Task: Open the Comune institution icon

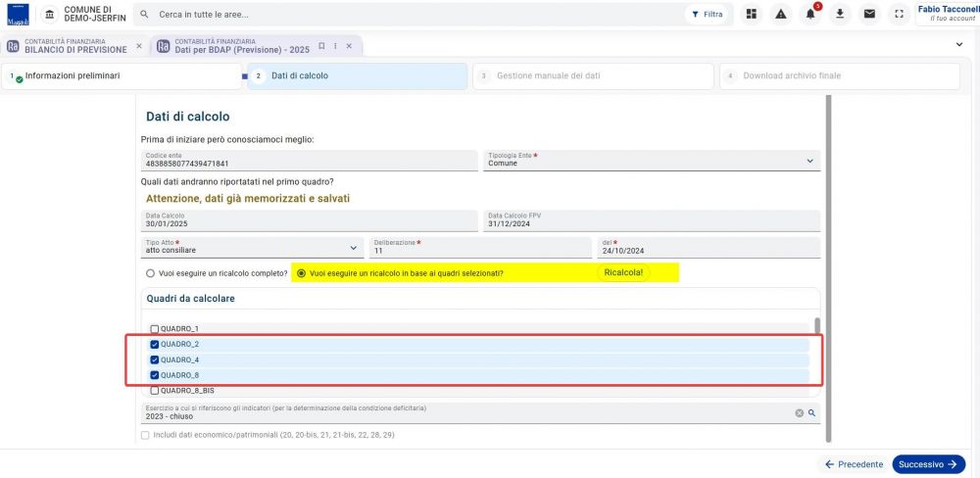Action: [x=50, y=15]
